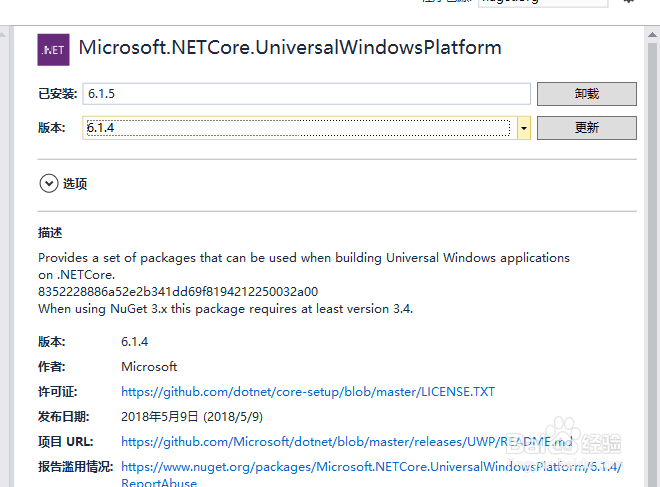Click the Microsoft.NETCore.UniversalWindowsPlatform package title
The width and height of the screenshot is (660, 487).
coord(290,48)
